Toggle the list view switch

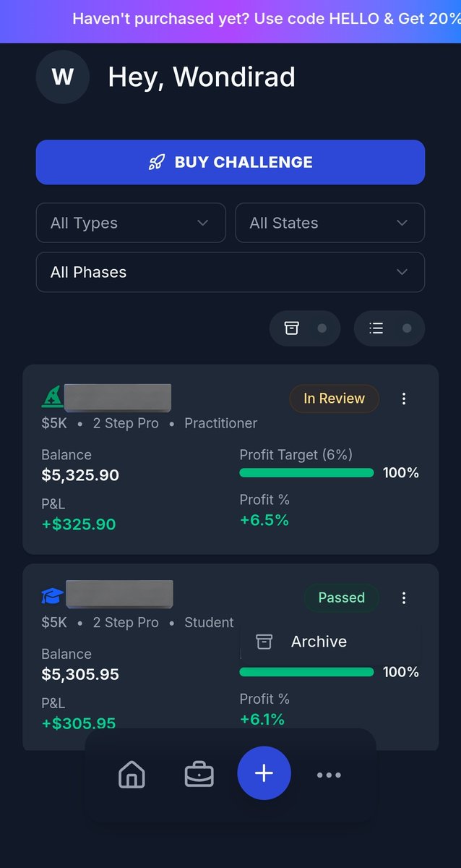click(x=390, y=328)
